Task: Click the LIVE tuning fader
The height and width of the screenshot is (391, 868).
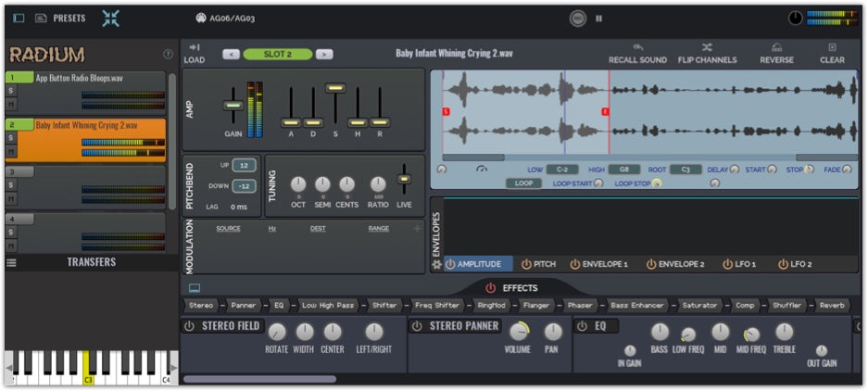Action: point(405,178)
